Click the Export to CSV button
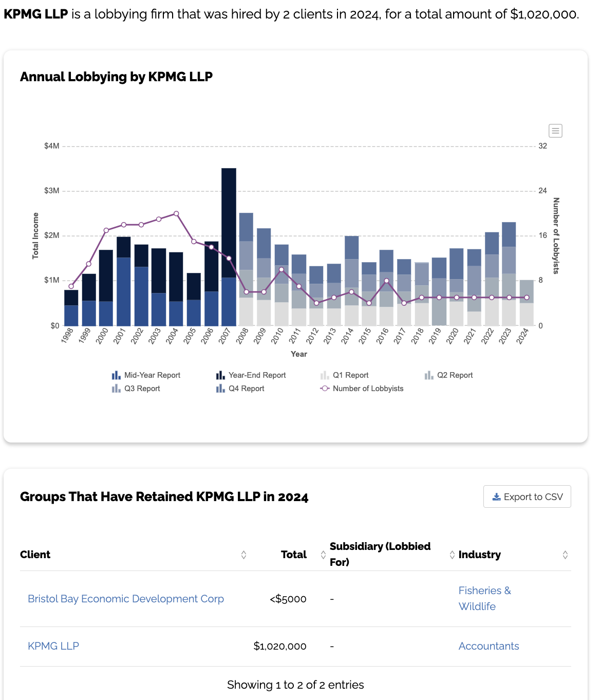601x700 pixels. [527, 496]
